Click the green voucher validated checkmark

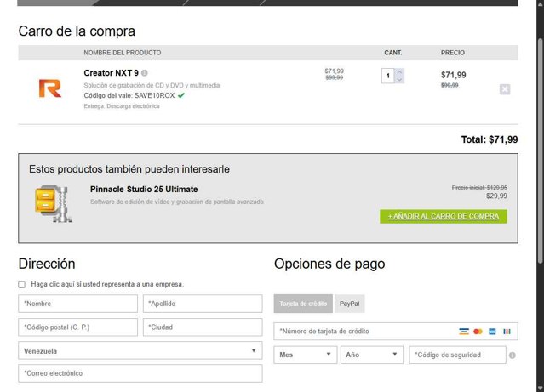coord(181,95)
